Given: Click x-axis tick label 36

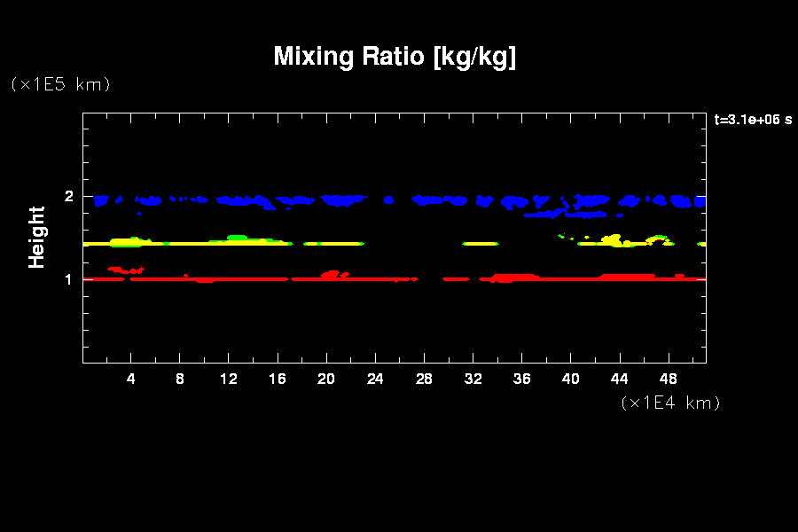Looking at the screenshot, I should click(x=522, y=379).
